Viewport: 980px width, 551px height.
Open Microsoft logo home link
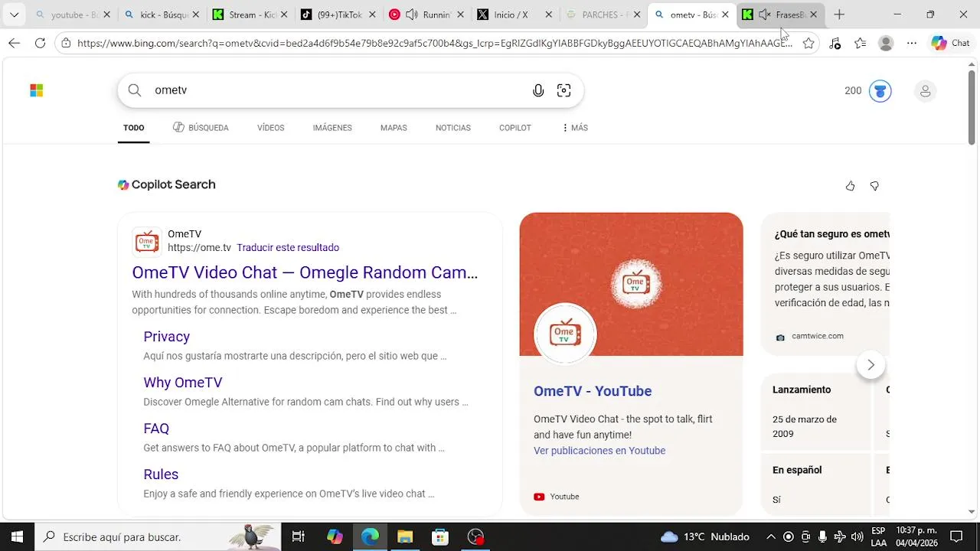pyautogui.click(x=36, y=90)
